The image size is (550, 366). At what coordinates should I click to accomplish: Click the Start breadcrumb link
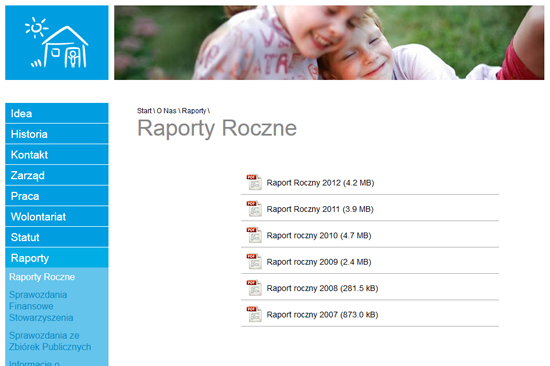point(144,111)
